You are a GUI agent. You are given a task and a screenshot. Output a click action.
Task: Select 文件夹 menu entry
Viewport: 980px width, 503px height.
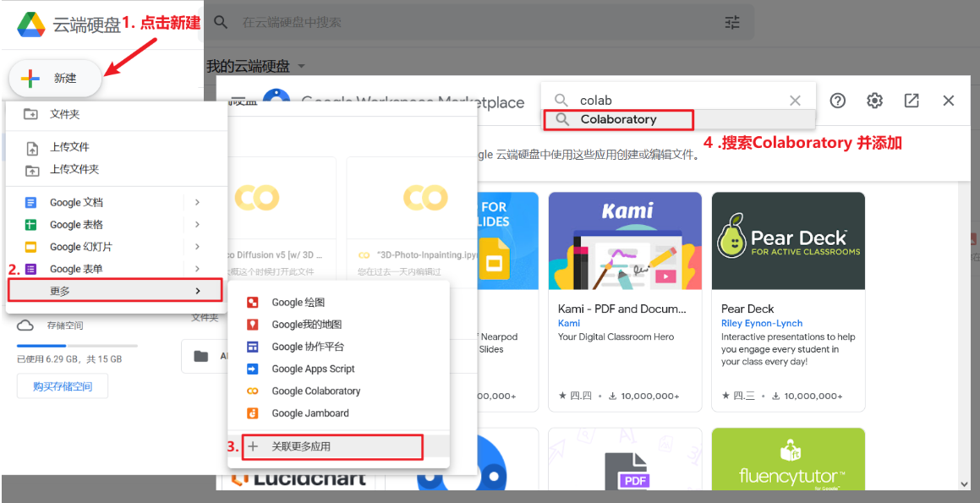[116, 114]
